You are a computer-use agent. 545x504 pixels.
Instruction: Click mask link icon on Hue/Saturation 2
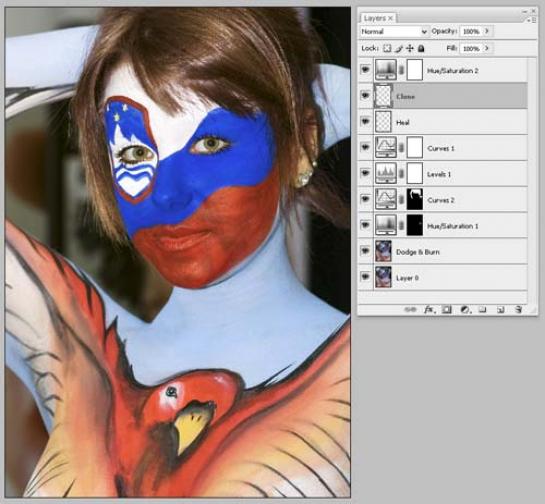click(x=401, y=70)
